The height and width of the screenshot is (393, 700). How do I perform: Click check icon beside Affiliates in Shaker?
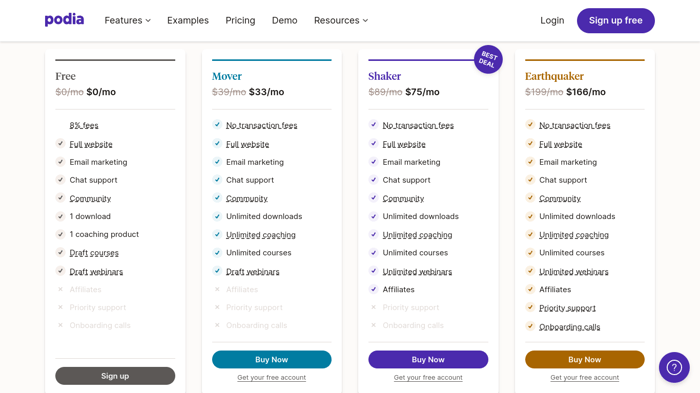374,289
